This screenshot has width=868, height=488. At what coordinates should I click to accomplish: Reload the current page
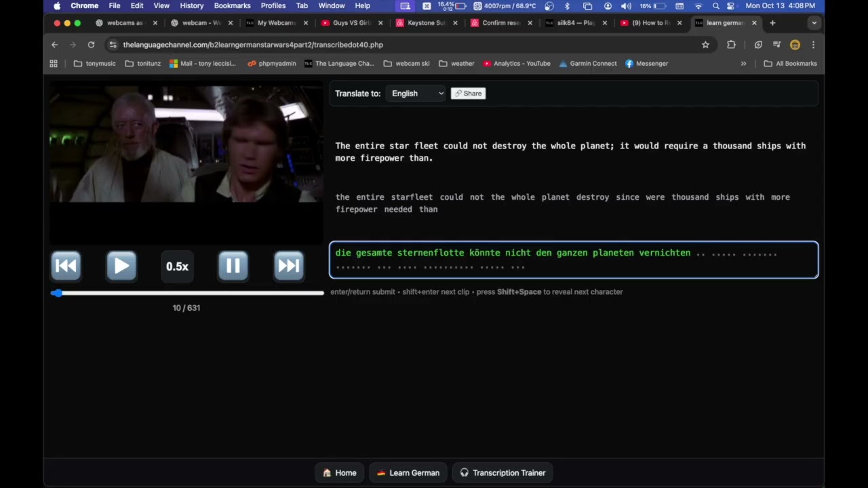(91, 45)
